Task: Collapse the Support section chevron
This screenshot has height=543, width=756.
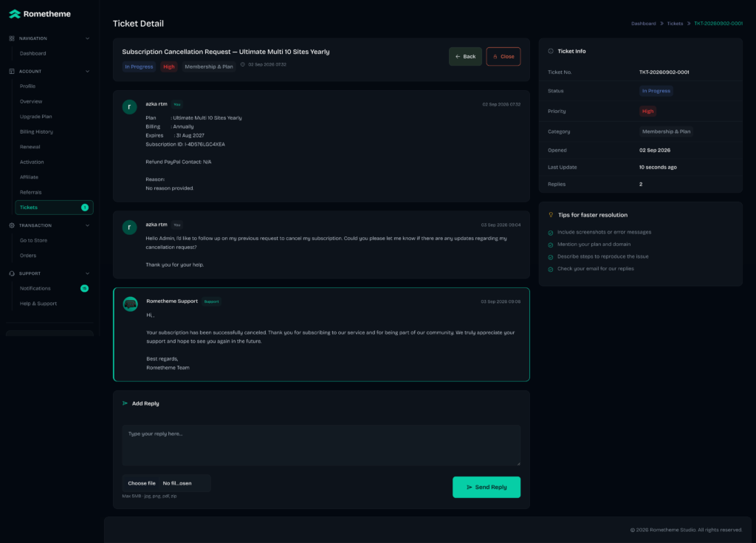Action: pyautogui.click(x=87, y=273)
